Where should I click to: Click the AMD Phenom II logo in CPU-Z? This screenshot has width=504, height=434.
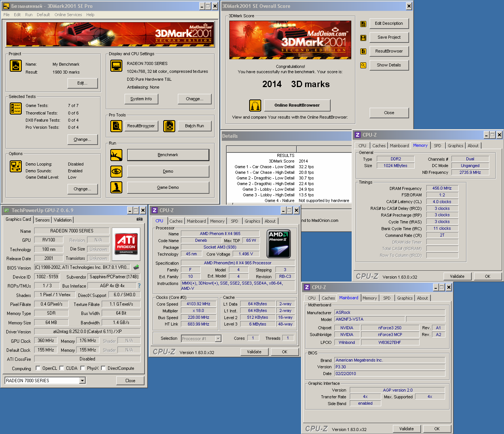pyautogui.click(x=279, y=244)
